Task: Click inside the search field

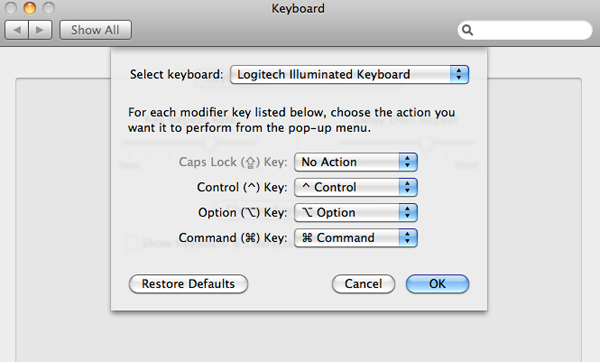Action: coord(532,30)
